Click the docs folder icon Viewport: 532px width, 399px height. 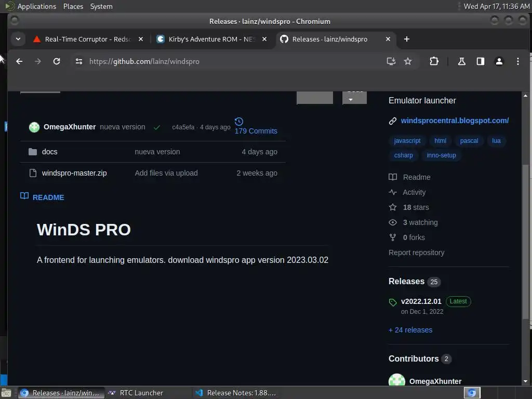click(33, 152)
